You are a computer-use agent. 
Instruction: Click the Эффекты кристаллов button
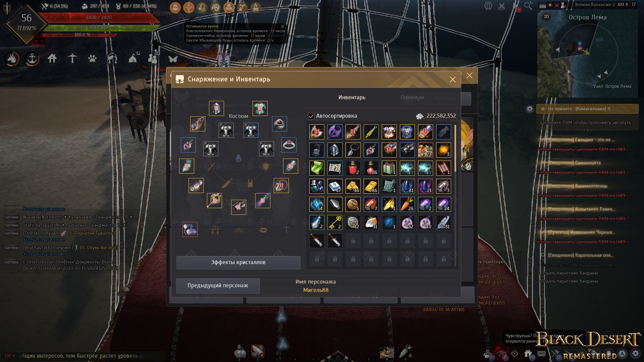coord(238,262)
